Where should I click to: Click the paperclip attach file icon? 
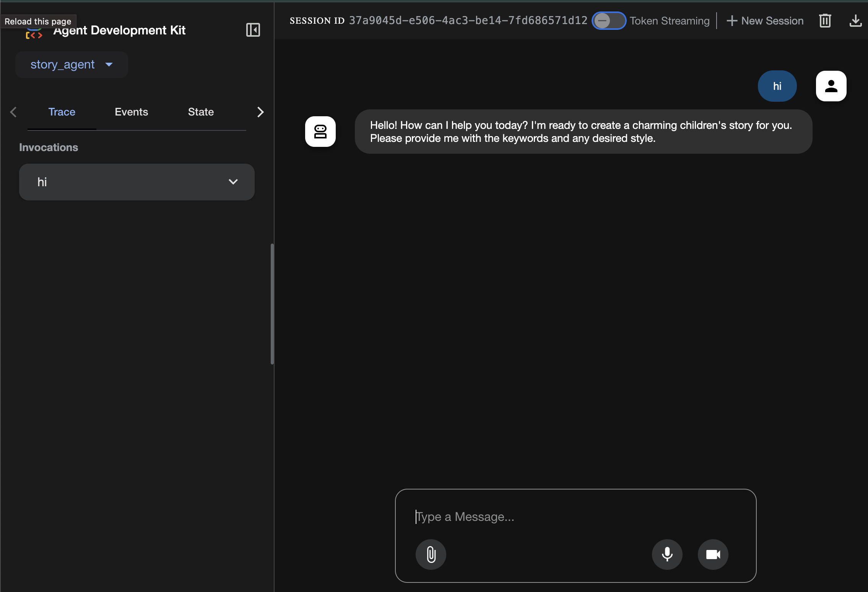click(431, 555)
